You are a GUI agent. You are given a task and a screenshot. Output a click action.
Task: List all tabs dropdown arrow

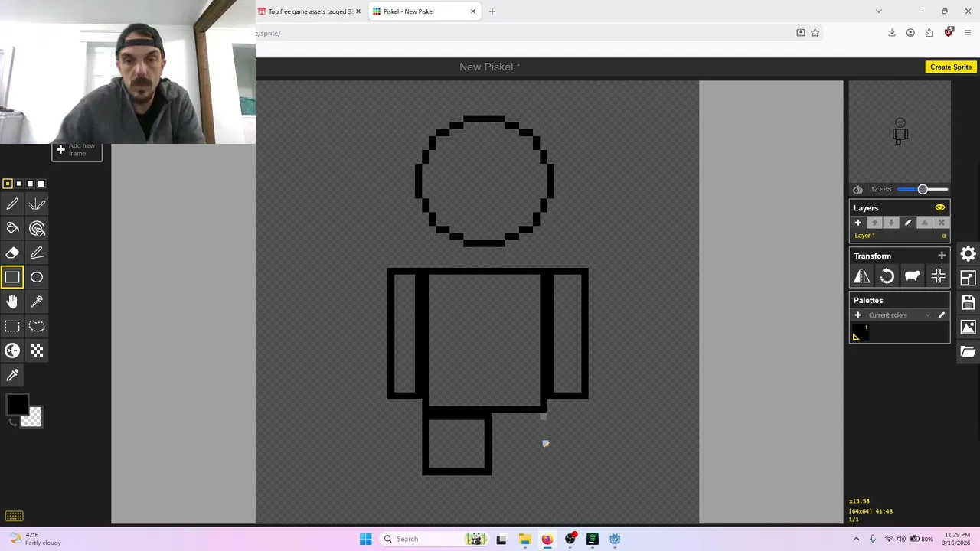(879, 11)
